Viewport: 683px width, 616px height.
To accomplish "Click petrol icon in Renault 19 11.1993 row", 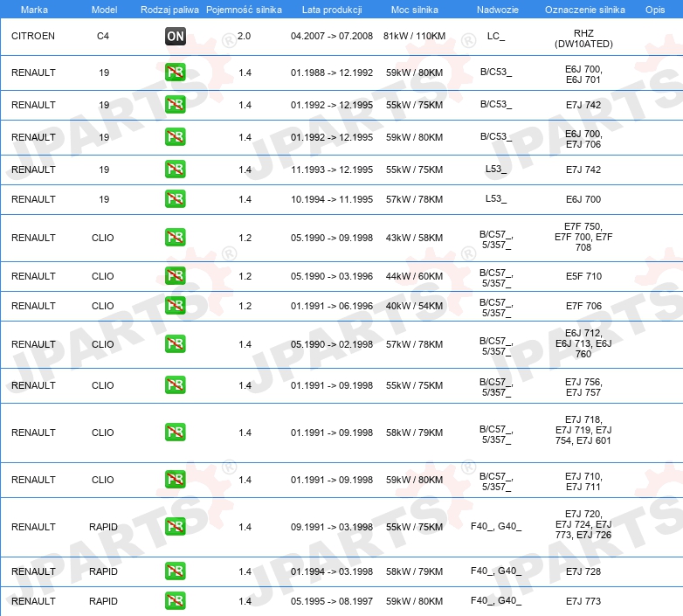I will pyautogui.click(x=176, y=170).
